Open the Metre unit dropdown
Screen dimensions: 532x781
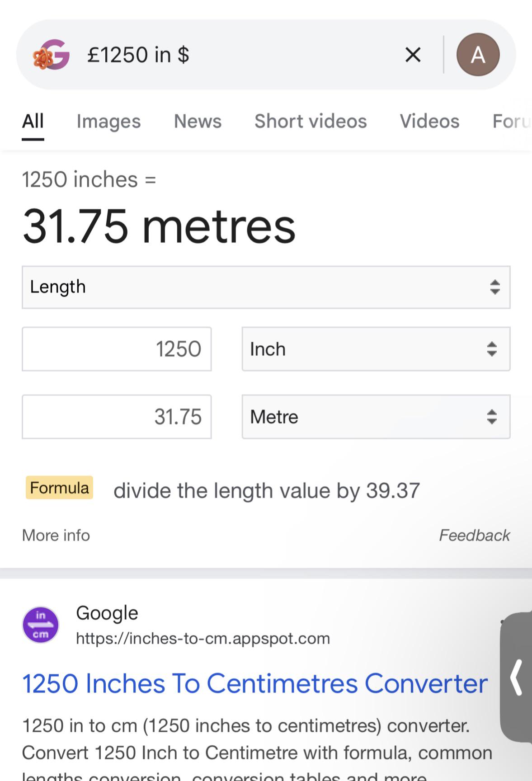pyautogui.click(x=376, y=417)
